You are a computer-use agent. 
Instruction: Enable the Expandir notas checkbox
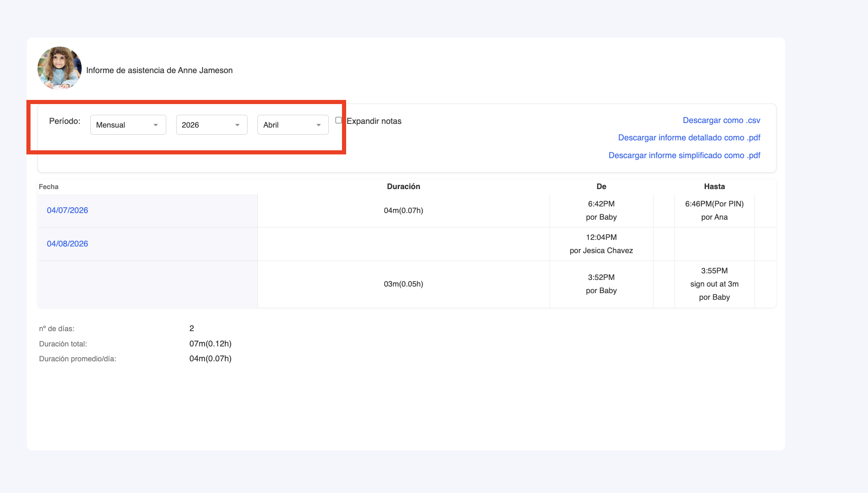pos(339,120)
